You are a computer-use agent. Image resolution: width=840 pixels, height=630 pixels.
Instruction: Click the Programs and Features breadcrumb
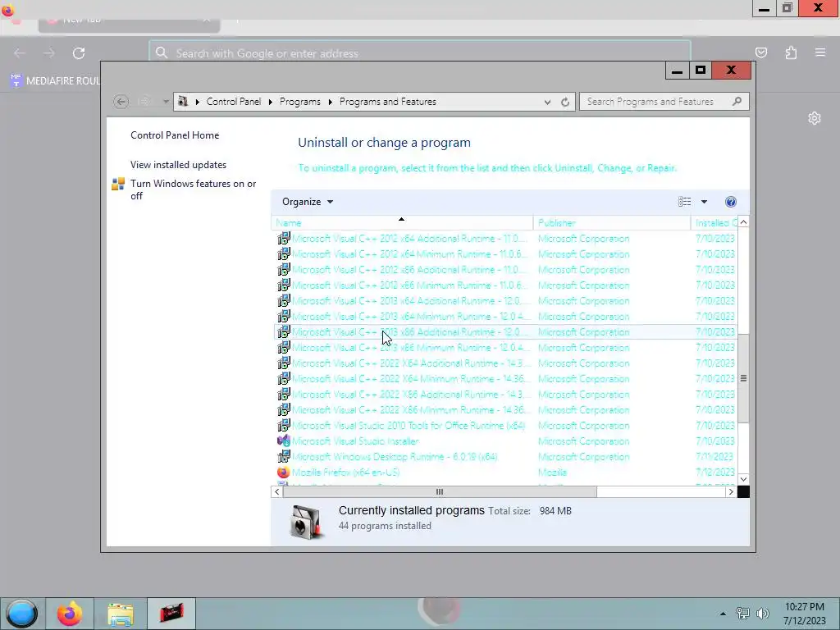pyautogui.click(x=388, y=102)
